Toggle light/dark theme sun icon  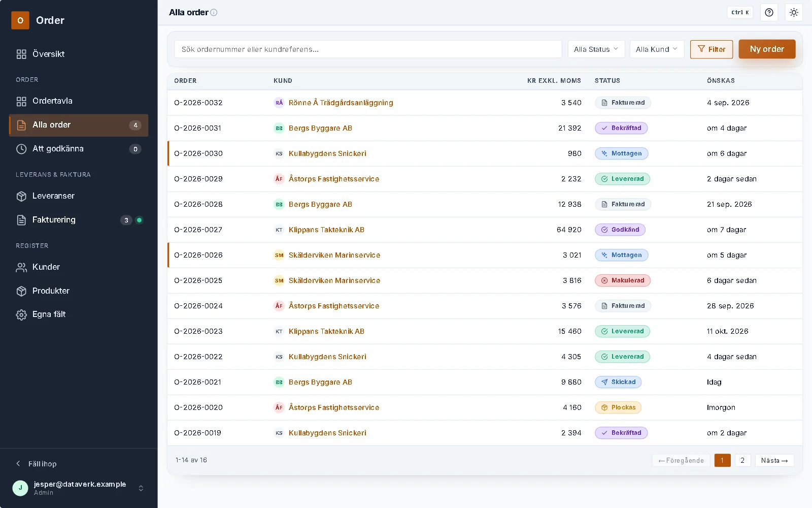click(x=794, y=12)
